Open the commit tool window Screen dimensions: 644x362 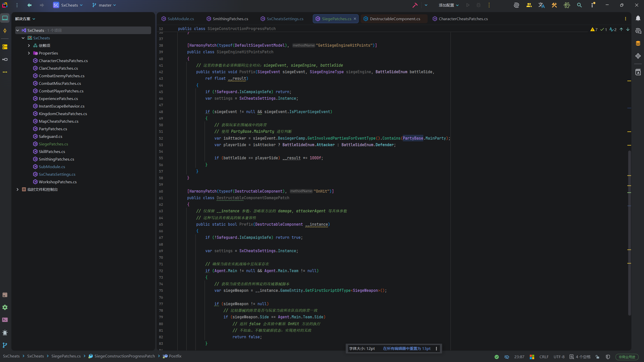click(x=5, y=31)
